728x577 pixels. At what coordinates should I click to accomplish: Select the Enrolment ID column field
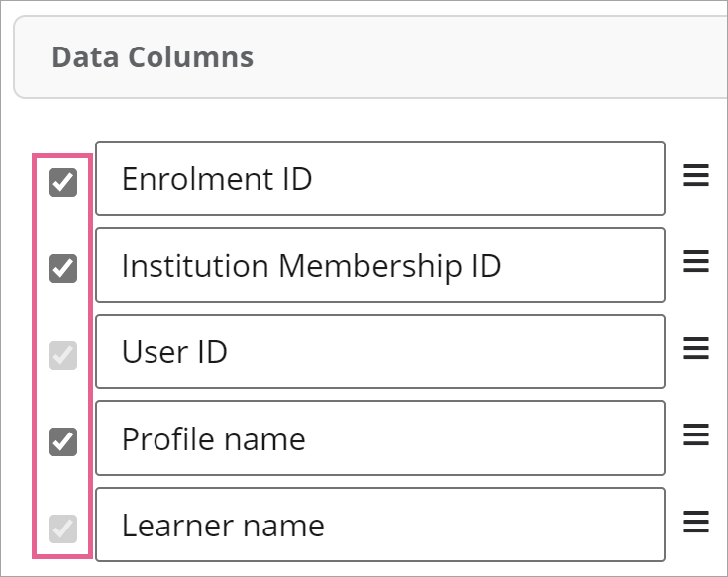pyautogui.click(x=380, y=178)
